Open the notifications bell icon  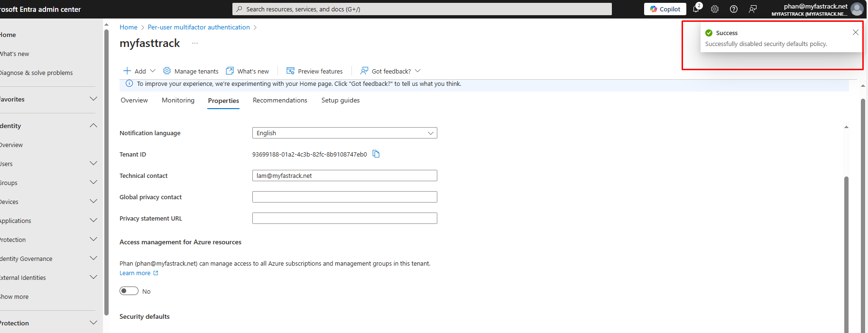pos(696,9)
